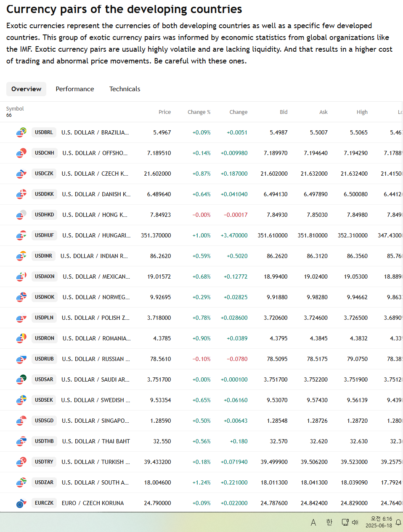Click the USDHUF flag pair icon

(x=21, y=235)
